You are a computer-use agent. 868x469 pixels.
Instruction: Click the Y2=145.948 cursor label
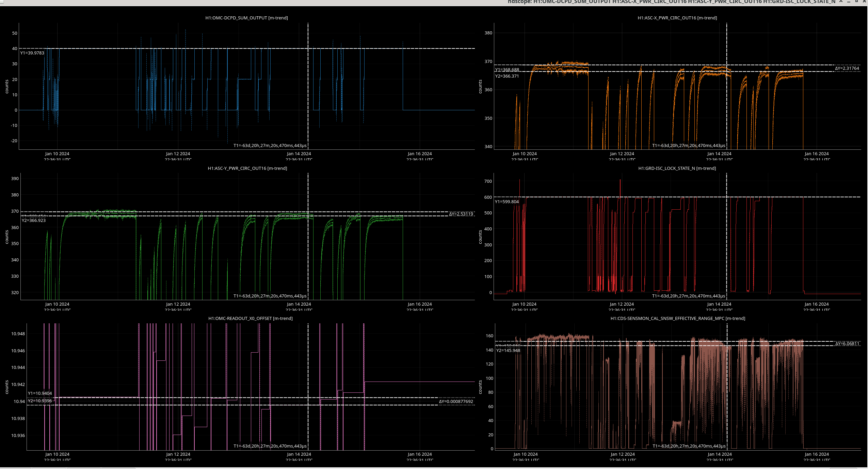(508, 351)
